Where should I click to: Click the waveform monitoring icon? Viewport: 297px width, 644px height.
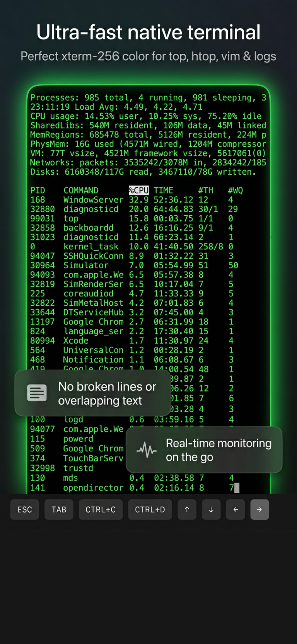coord(146,450)
